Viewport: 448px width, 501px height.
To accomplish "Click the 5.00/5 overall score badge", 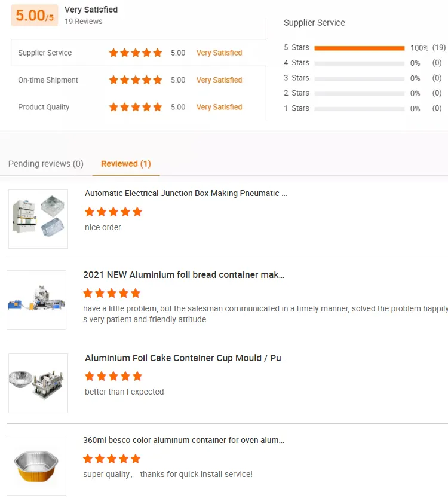I will coord(35,16).
